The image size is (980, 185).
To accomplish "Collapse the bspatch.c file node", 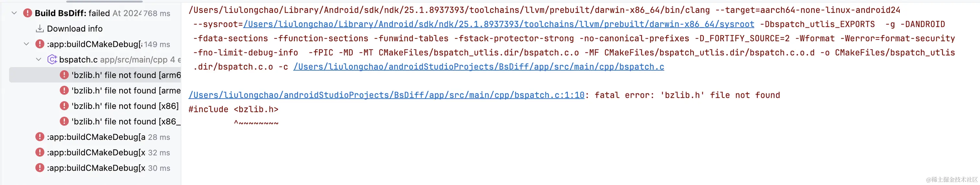I will coord(39,59).
